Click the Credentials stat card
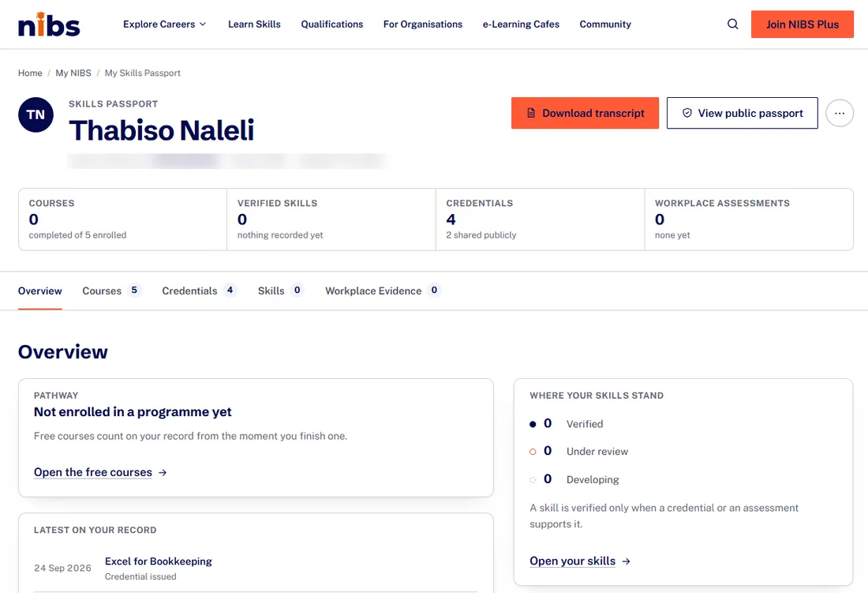This screenshot has height=593, width=868. [540, 220]
